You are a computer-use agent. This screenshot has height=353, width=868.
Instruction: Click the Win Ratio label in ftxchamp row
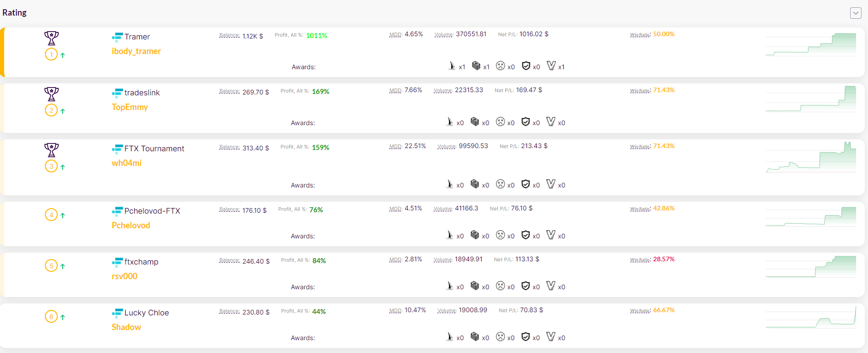tap(640, 260)
